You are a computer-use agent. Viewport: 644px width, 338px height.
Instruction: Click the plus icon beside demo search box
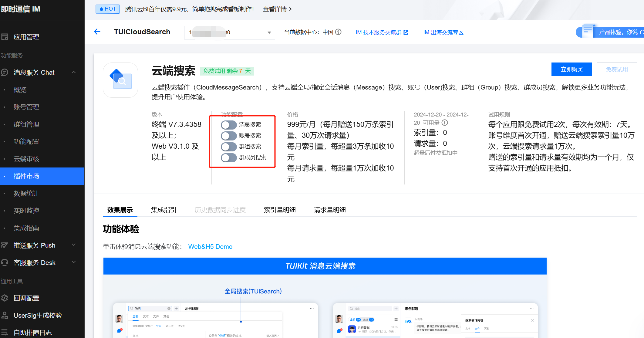click(x=176, y=309)
